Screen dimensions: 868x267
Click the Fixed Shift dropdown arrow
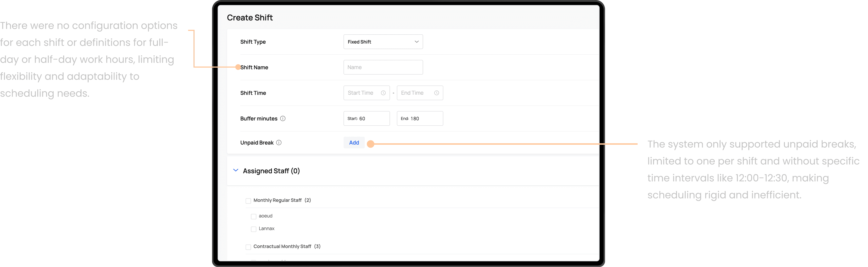click(417, 42)
